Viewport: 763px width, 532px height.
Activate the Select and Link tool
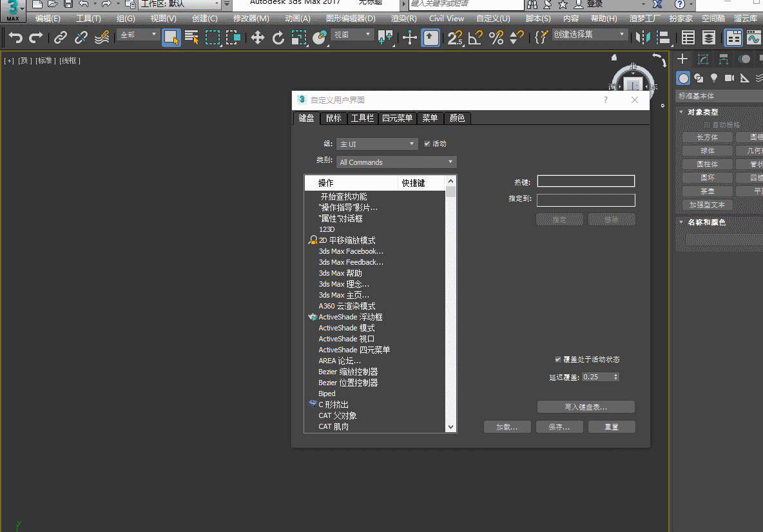[x=61, y=37]
